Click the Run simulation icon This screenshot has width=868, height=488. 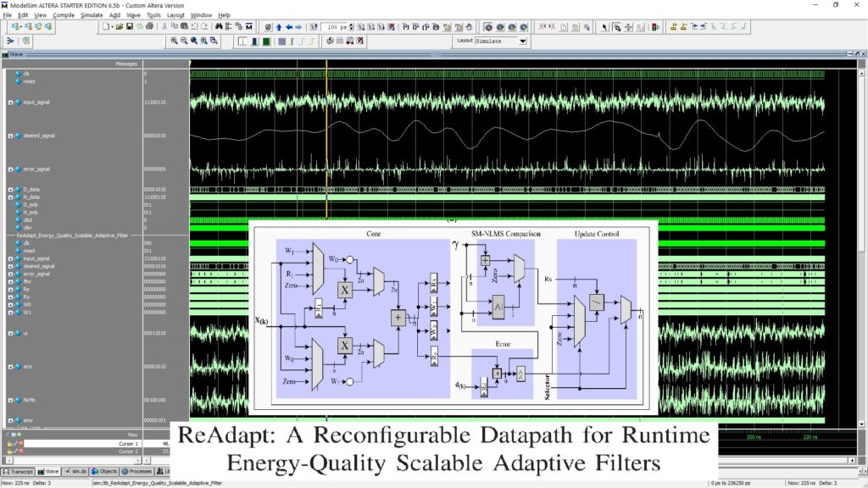pos(361,27)
